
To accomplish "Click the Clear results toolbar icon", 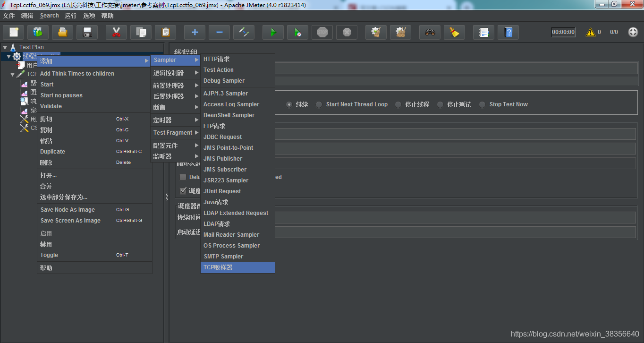I will click(x=376, y=32).
